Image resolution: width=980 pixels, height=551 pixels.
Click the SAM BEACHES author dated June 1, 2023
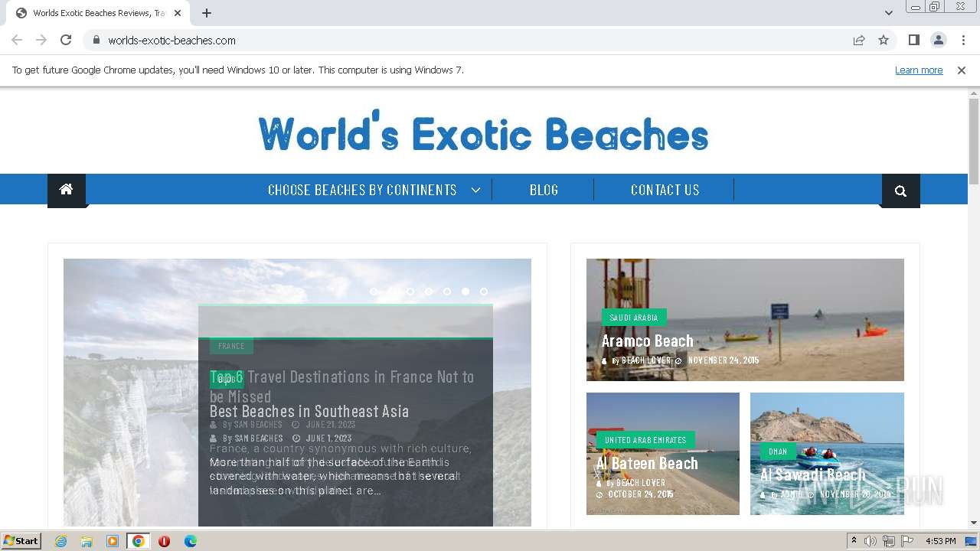point(258,439)
